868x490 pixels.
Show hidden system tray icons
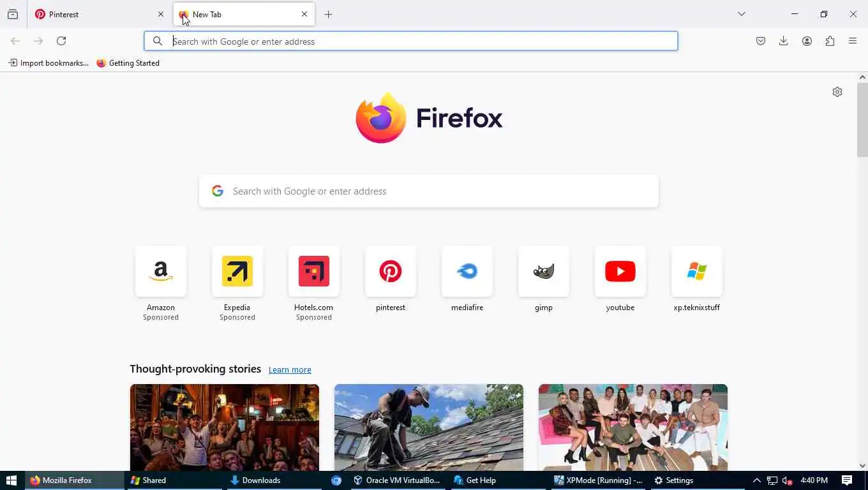point(757,480)
